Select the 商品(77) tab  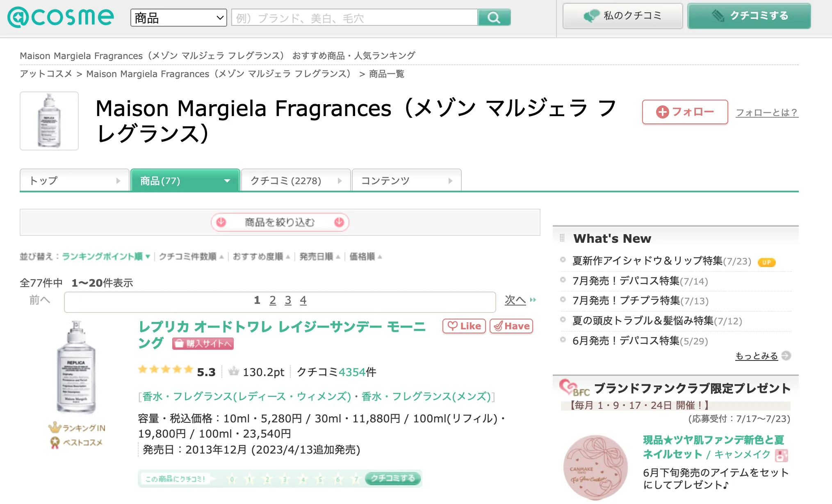(185, 180)
